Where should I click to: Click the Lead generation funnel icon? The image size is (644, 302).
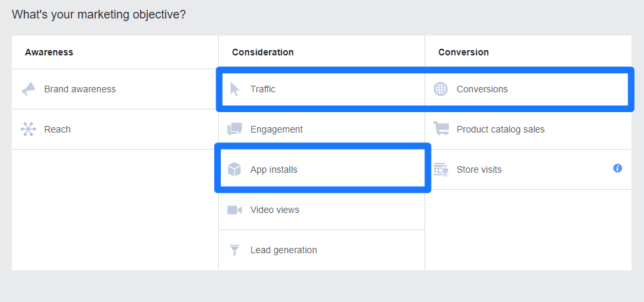[235, 250]
